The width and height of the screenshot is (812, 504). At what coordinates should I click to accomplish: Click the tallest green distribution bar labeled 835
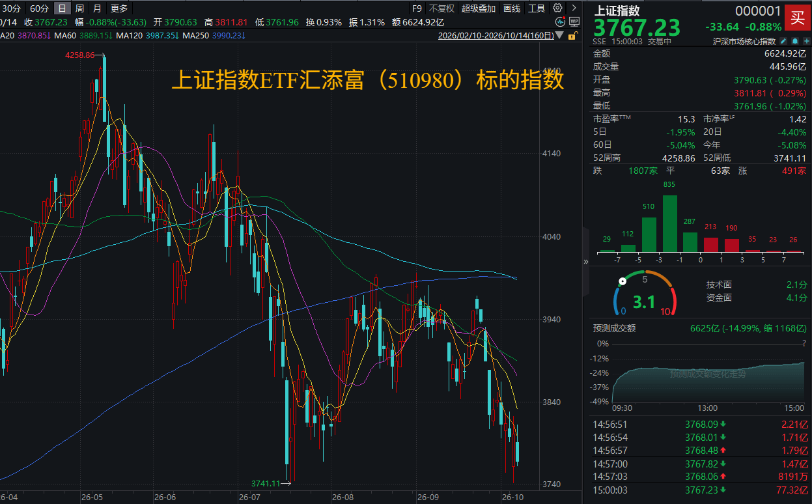[670, 223]
